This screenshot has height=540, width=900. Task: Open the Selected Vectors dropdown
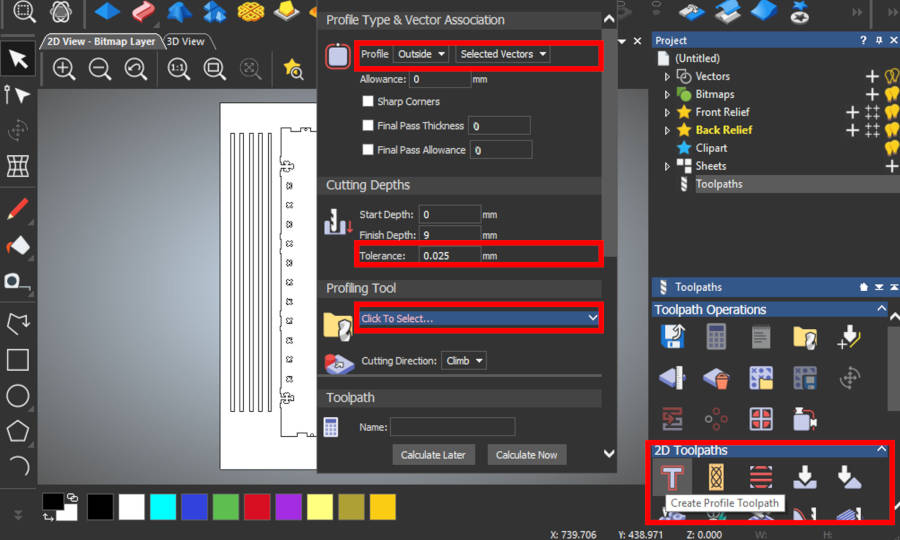point(503,54)
